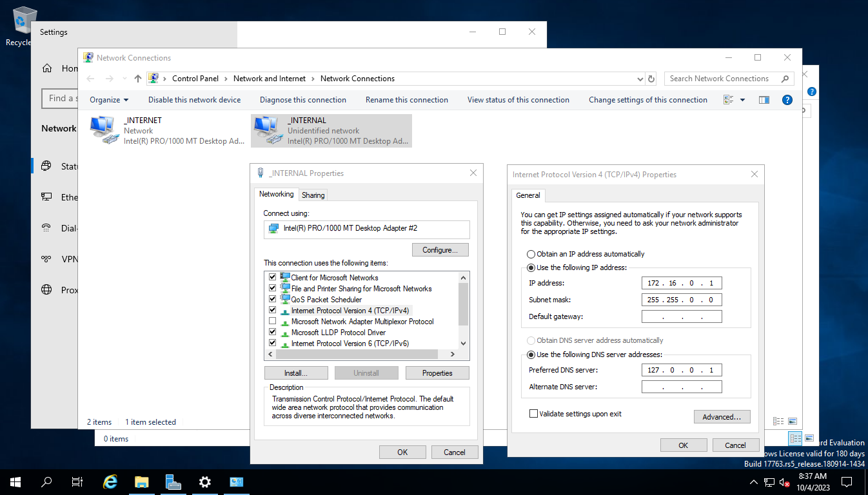Expand the address bar history dropdown
This screenshot has width=868, height=495.
point(640,78)
